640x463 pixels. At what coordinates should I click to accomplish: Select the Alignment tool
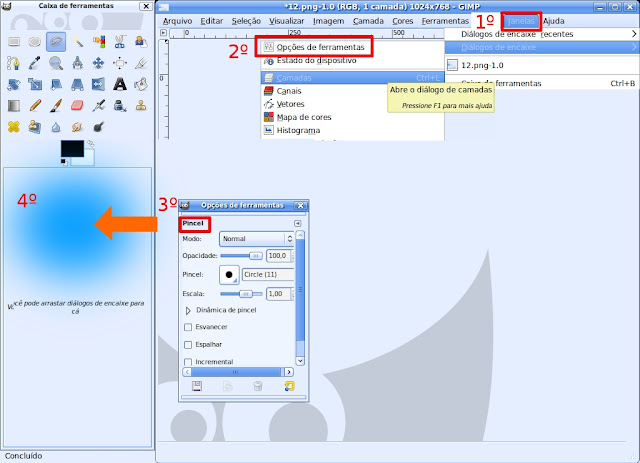click(120, 63)
